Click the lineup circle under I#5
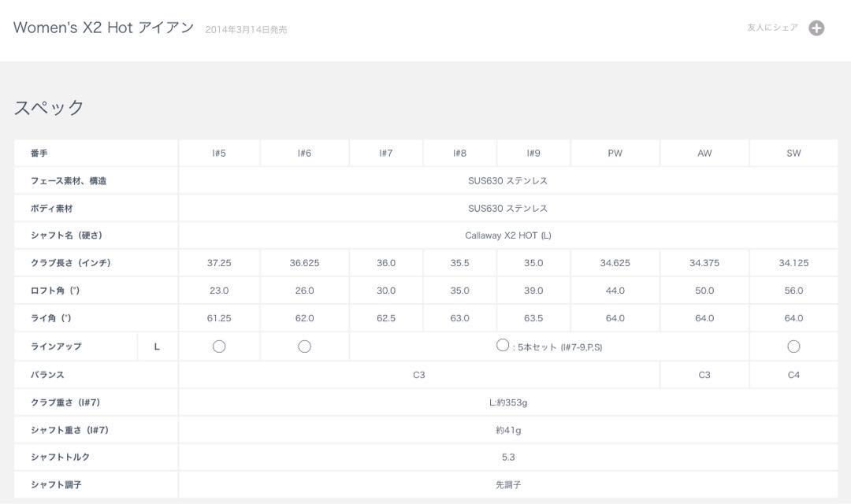Viewport: 851px width, 504px height. (219, 346)
